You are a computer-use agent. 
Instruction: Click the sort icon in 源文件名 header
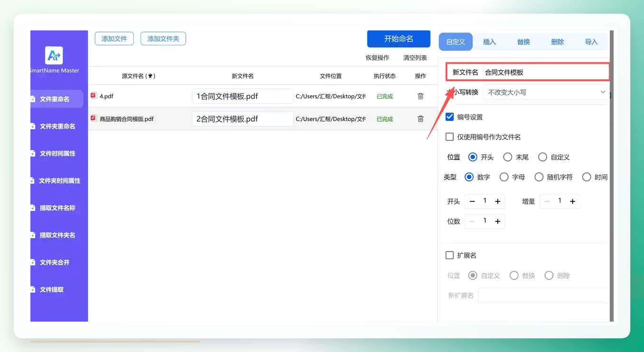pos(151,76)
